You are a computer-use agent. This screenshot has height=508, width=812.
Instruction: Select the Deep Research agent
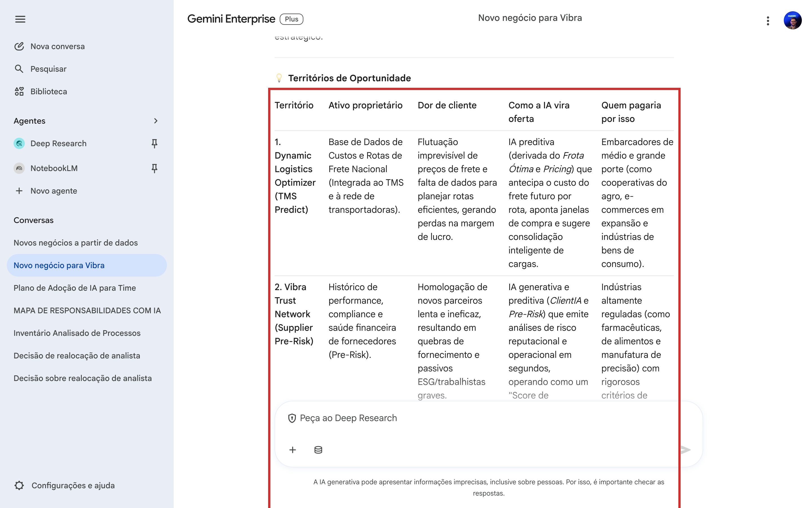click(x=58, y=143)
